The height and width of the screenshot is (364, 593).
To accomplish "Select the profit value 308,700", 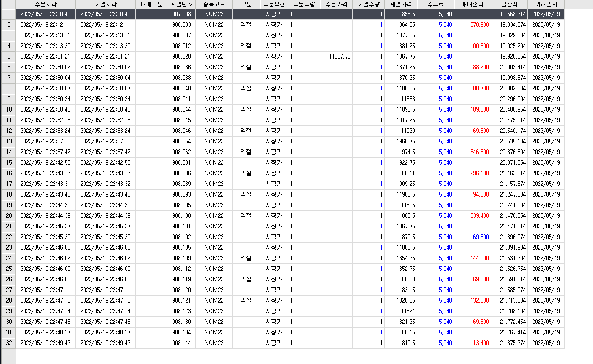I will 479,88.
